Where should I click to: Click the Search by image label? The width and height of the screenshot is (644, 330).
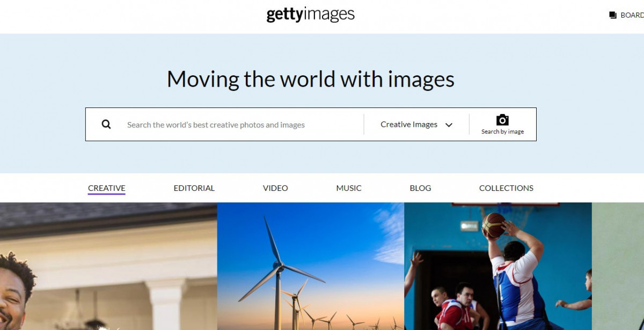click(502, 132)
